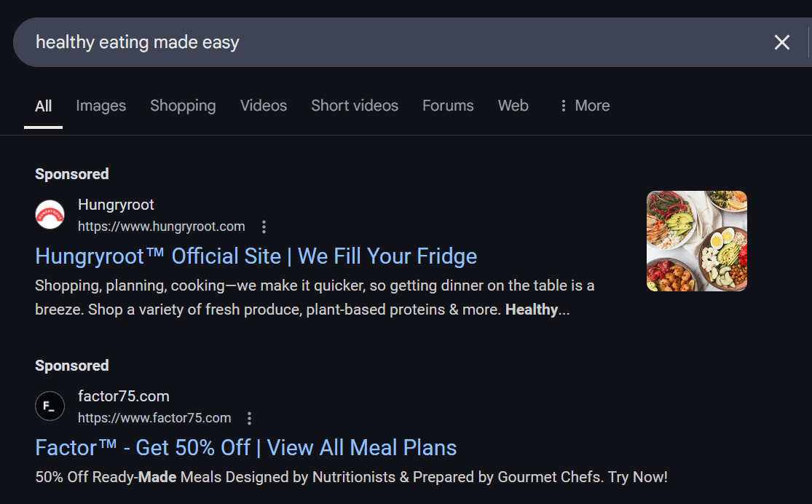Go to the Forums tab
Screen dimensions: 812x504
point(448,106)
